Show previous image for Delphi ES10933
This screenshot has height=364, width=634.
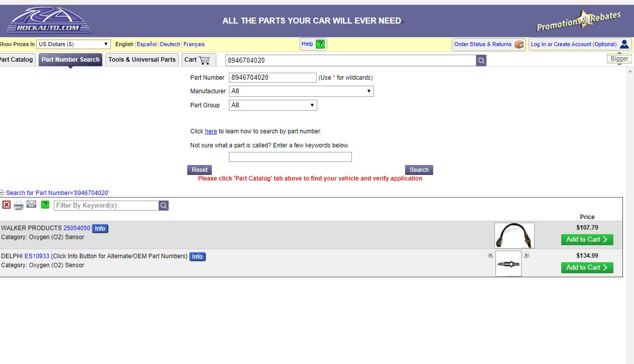tap(491, 255)
